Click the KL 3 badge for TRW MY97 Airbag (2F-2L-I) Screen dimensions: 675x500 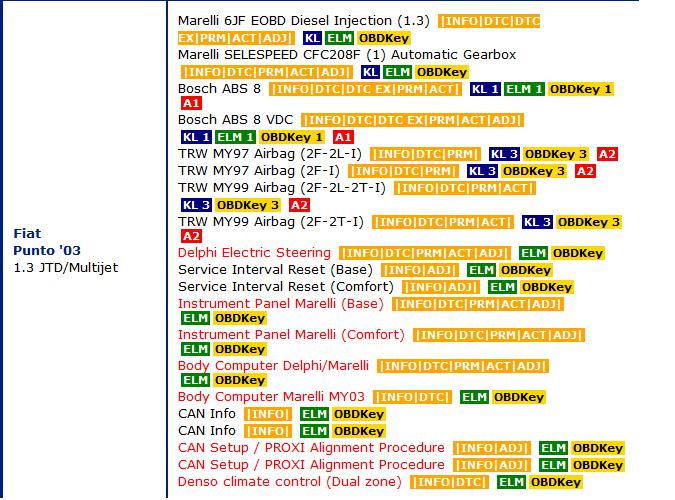pos(504,154)
